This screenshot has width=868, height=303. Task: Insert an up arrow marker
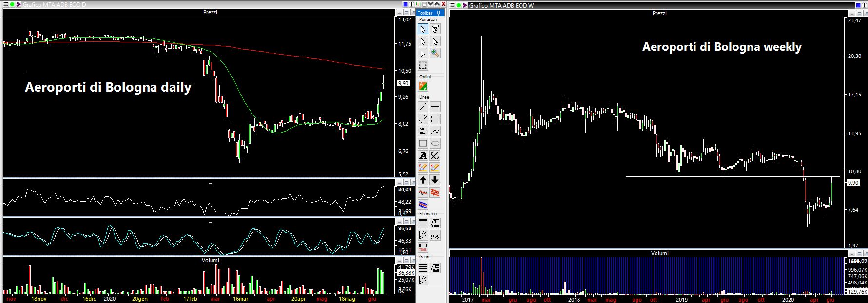click(x=423, y=180)
